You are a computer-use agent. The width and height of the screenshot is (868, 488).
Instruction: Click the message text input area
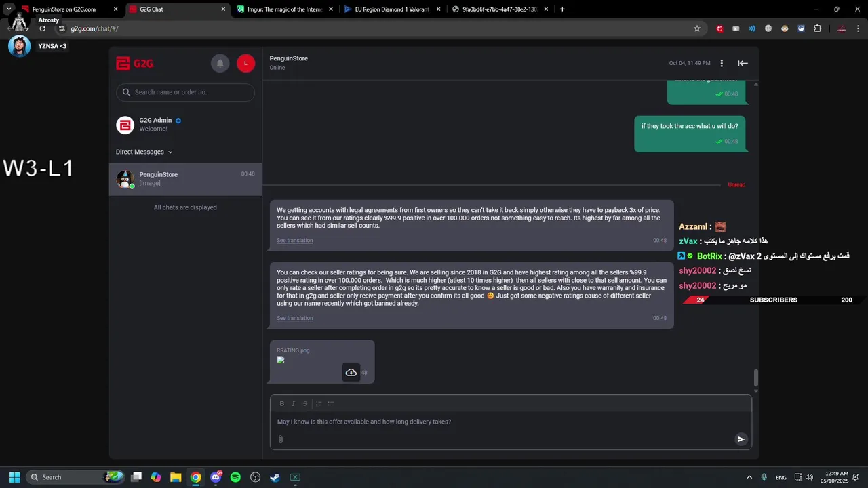point(511,422)
